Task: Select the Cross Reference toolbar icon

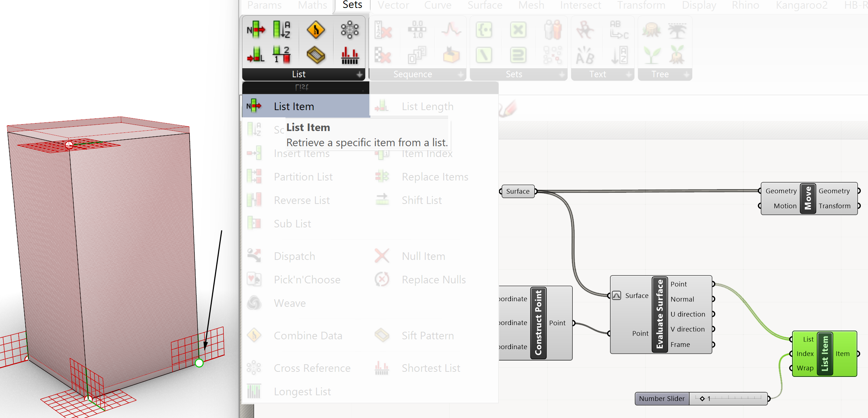Action: point(349,30)
